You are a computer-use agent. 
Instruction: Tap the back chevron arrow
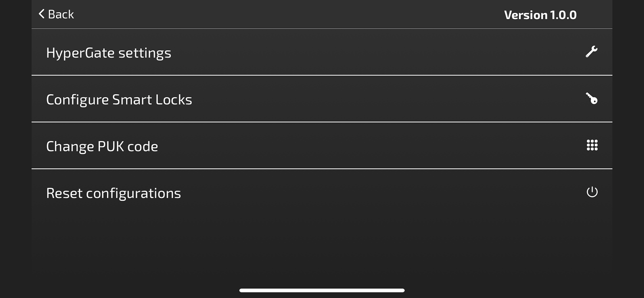41,14
